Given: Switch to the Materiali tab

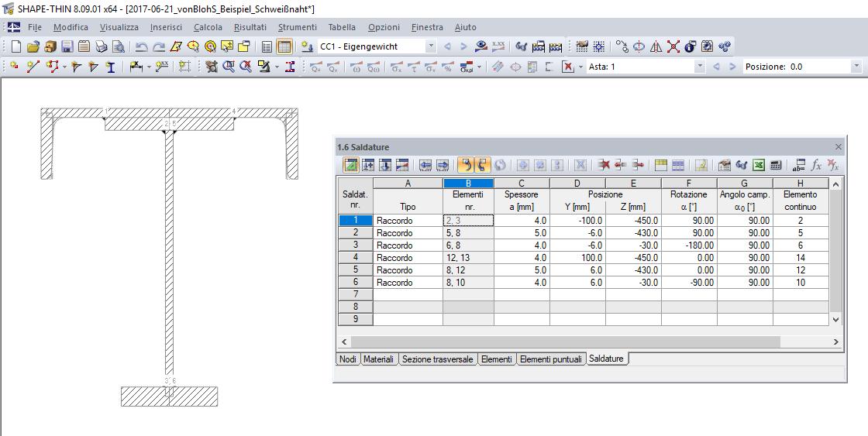Looking at the screenshot, I should [379, 359].
